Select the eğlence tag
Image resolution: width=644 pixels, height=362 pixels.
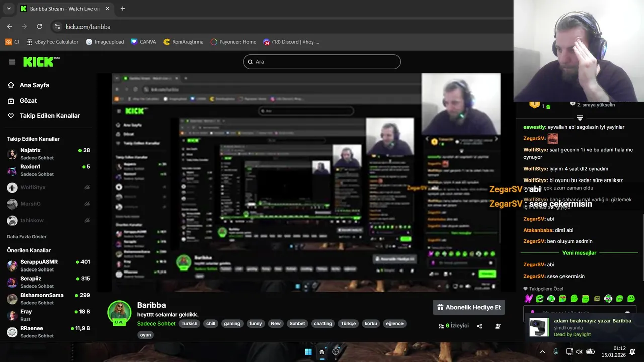click(394, 324)
